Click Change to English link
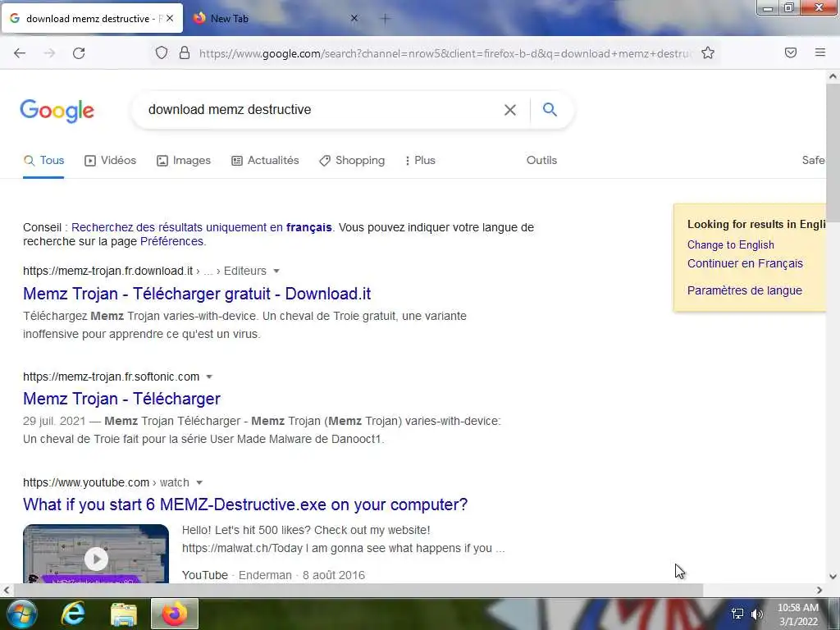Viewport: 840px width, 630px height. coord(730,244)
